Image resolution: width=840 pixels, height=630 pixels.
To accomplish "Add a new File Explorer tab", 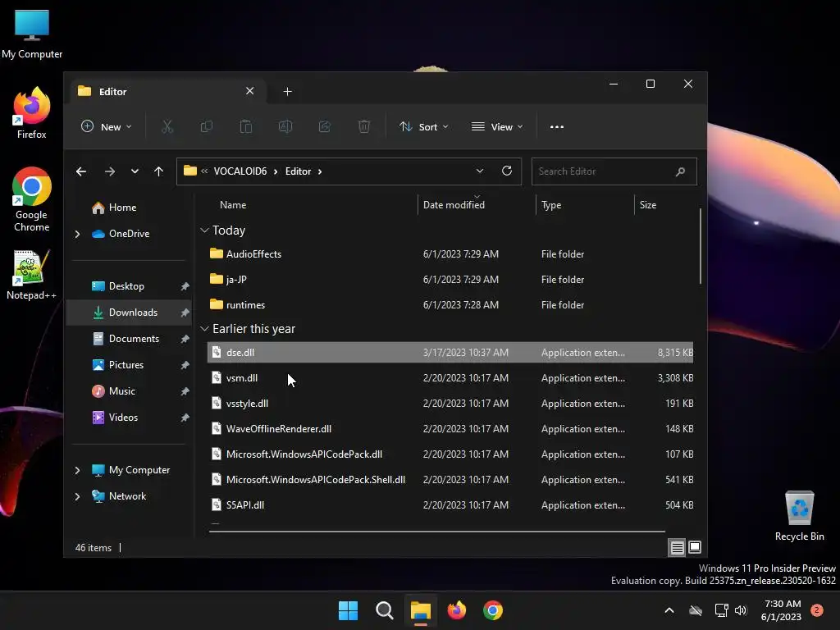I will click(x=287, y=92).
